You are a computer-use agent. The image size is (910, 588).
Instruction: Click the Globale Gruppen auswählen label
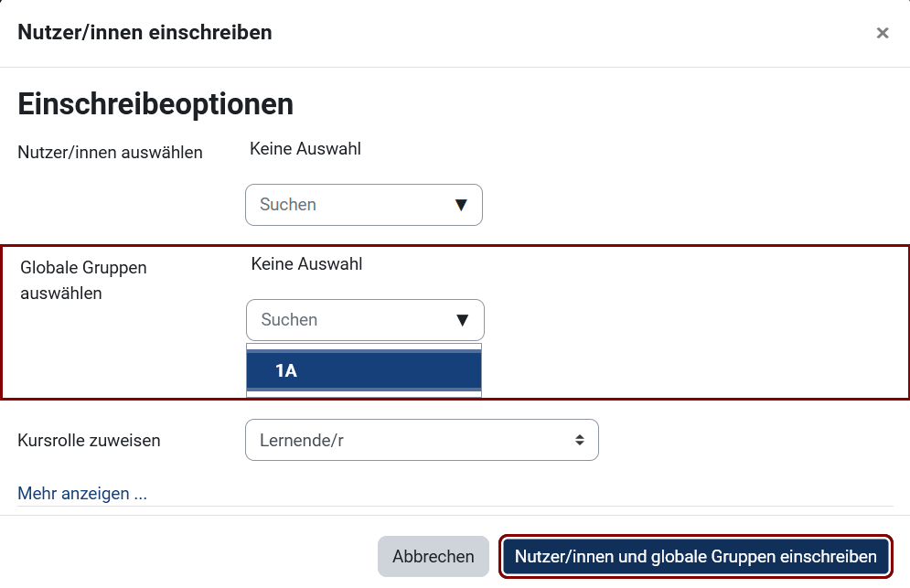[x=81, y=280]
